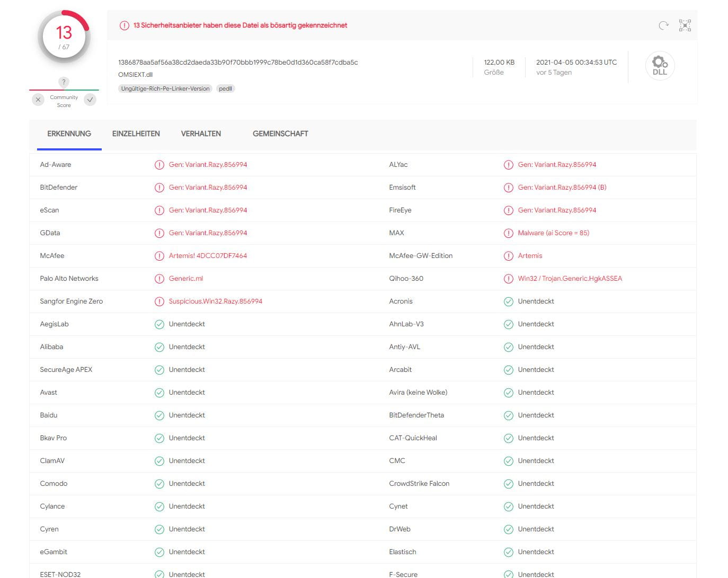Vote malicious with the X community button
This screenshot has width=728, height=578.
tap(38, 100)
